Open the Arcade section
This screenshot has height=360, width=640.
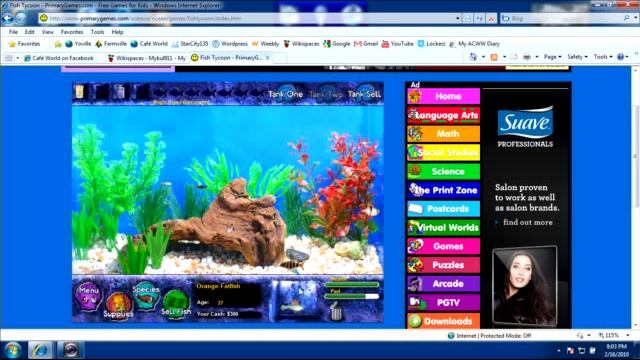click(443, 284)
